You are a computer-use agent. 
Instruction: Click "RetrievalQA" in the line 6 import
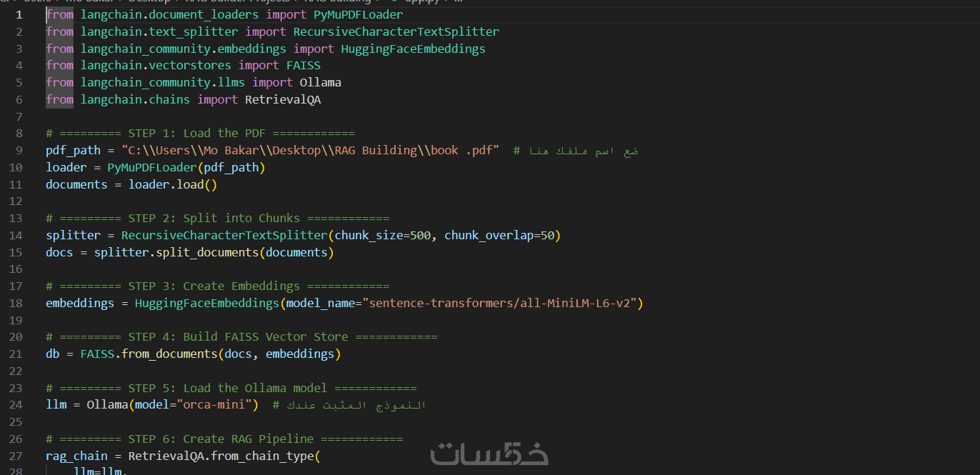(283, 99)
